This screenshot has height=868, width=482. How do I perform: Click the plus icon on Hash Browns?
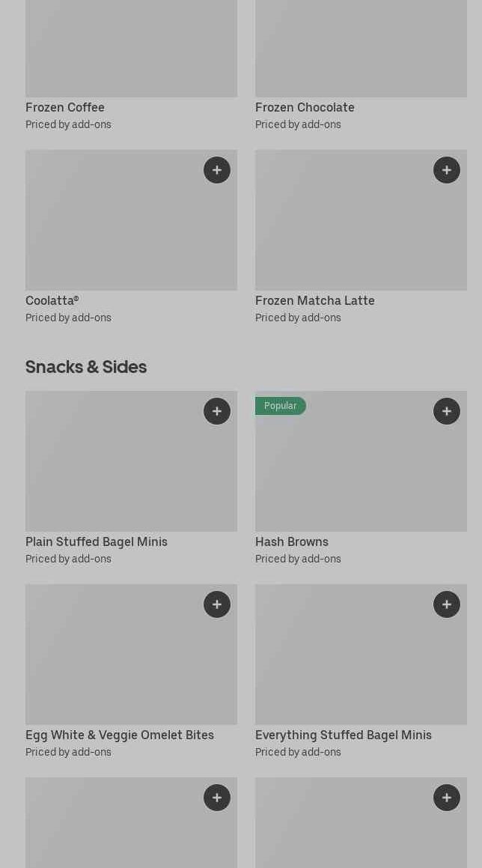(x=447, y=411)
